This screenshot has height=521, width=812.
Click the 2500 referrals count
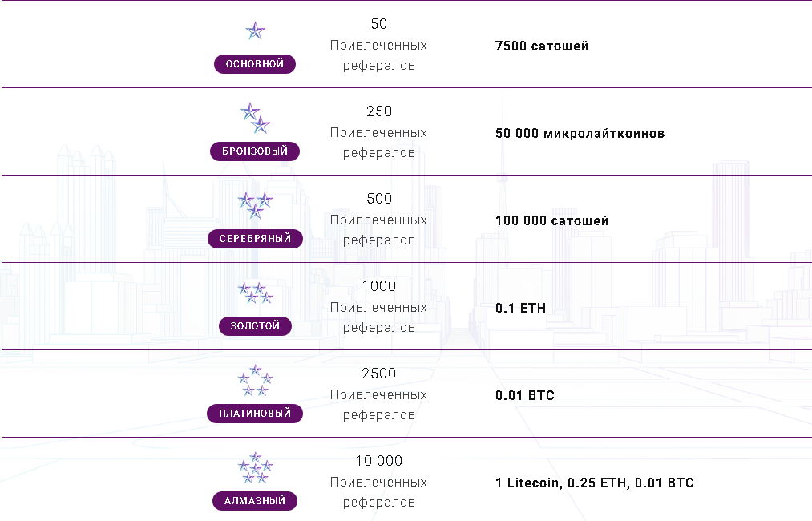click(379, 374)
